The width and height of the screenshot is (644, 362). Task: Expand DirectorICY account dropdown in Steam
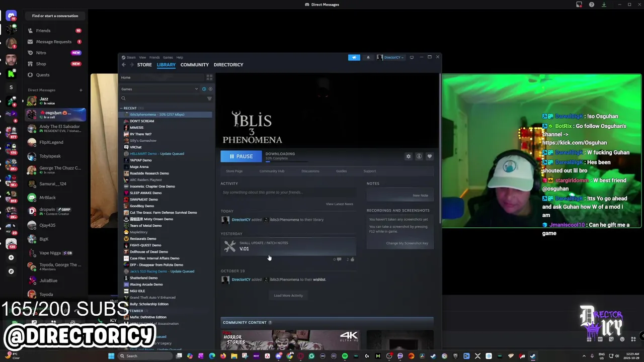[390, 57]
